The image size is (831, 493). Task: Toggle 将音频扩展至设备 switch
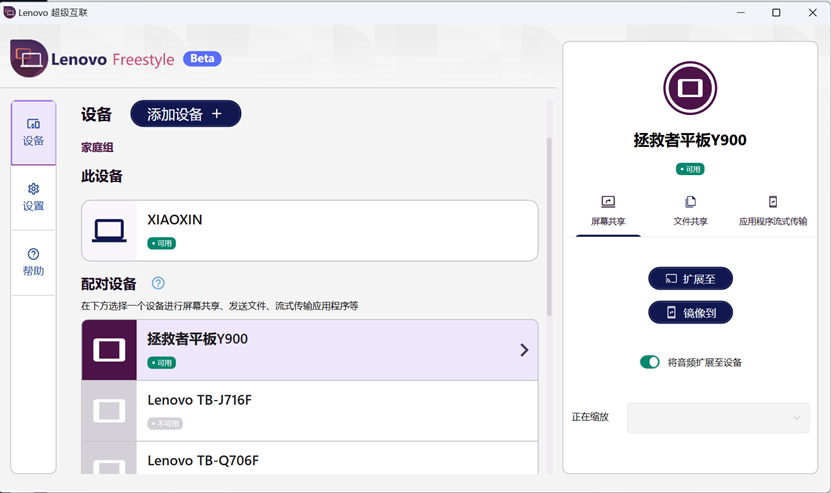[x=650, y=362]
